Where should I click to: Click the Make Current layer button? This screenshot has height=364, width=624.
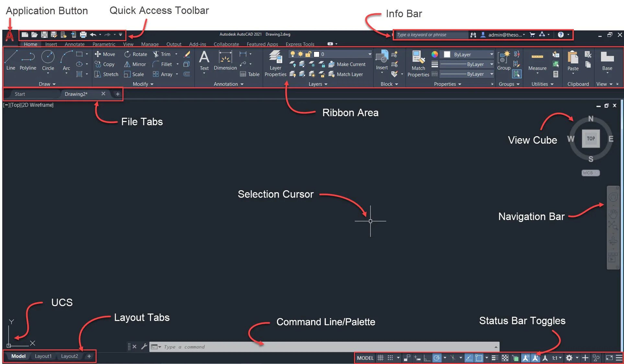pyautogui.click(x=347, y=64)
